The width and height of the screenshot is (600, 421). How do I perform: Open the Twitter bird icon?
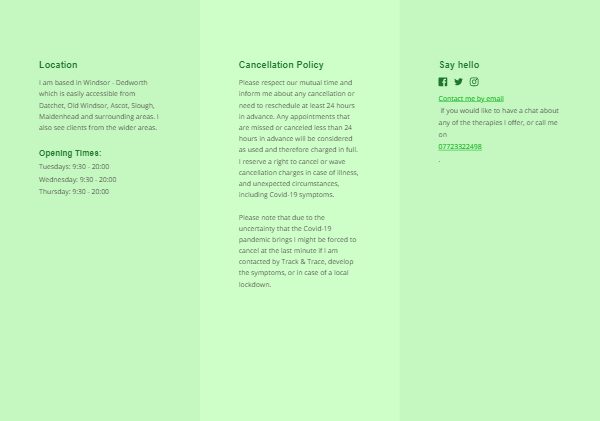pyautogui.click(x=458, y=82)
